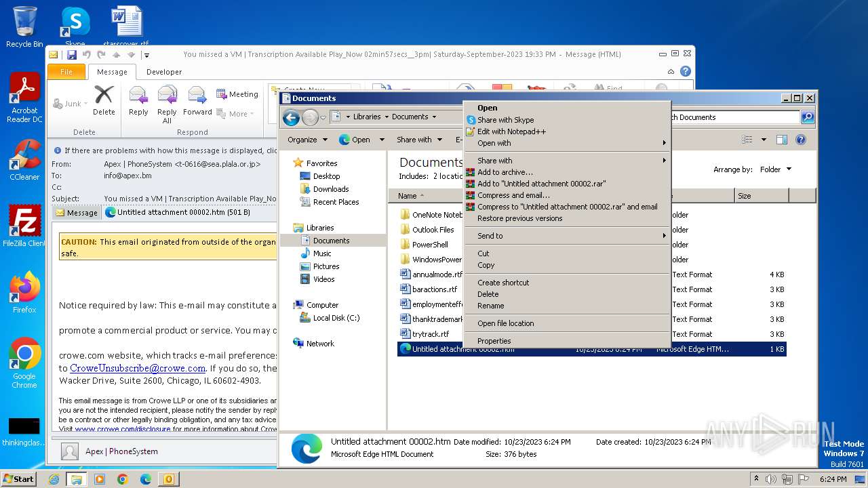Expand the Send to submenu
Screen dimensions: 868x488
(567, 236)
